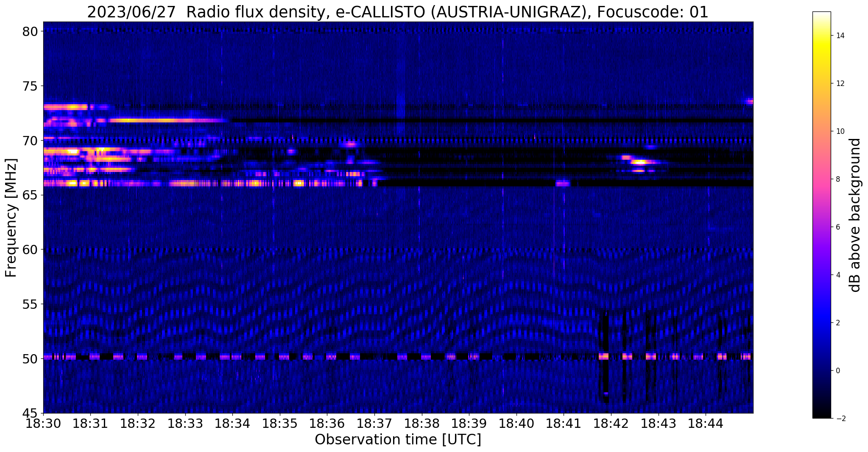868x452 pixels.
Task: Click the 18:39 time tick label
Action: click(x=469, y=423)
